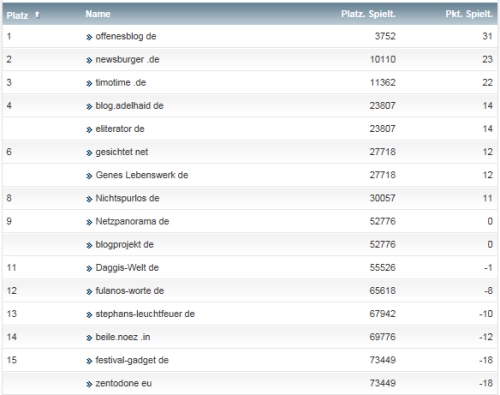Open the blogprojekt de link

pyautogui.click(x=124, y=244)
